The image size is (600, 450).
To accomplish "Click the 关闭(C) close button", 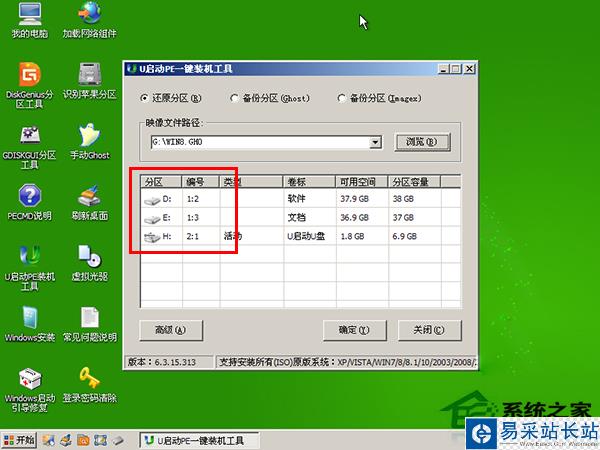I will 429,330.
